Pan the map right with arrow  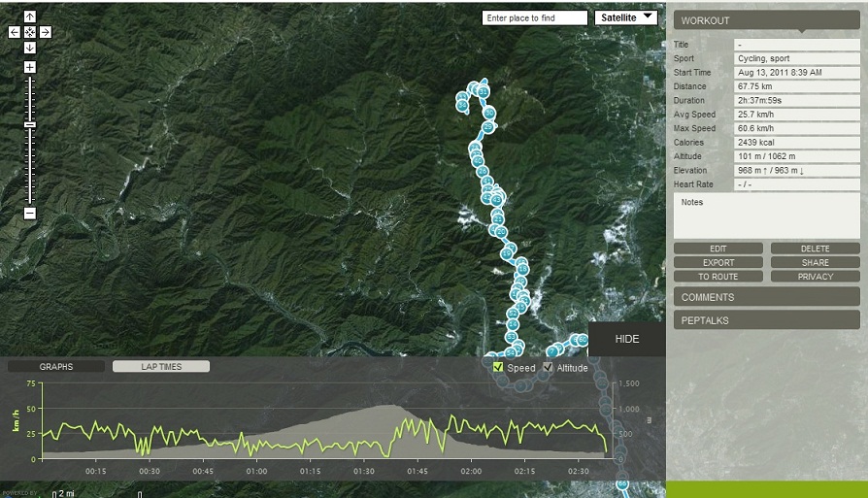46,32
